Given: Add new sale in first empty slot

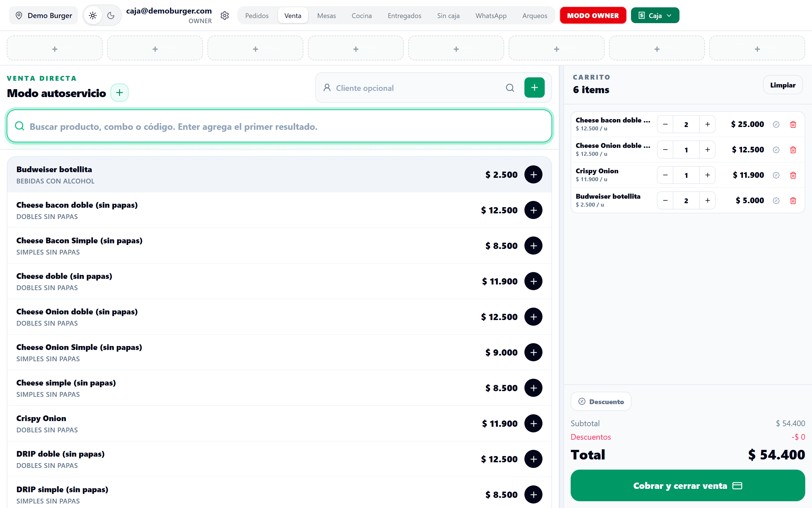Looking at the screenshot, I should pyautogui.click(x=55, y=48).
